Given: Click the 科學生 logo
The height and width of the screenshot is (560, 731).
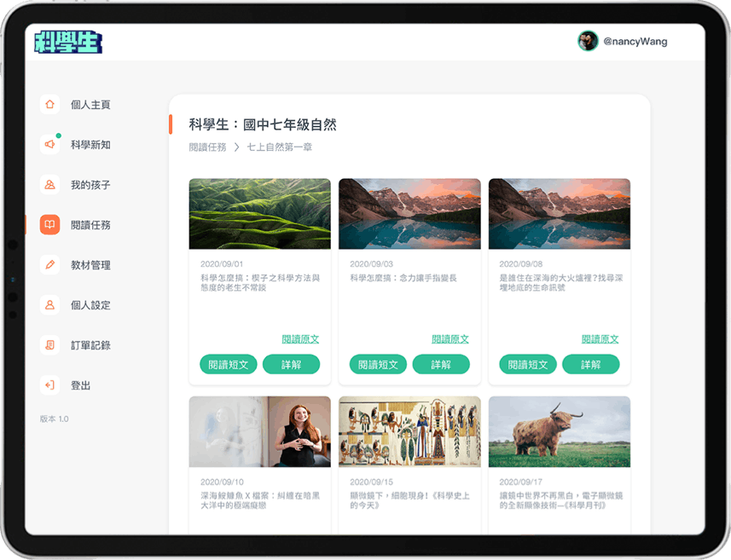Looking at the screenshot, I should [68, 42].
